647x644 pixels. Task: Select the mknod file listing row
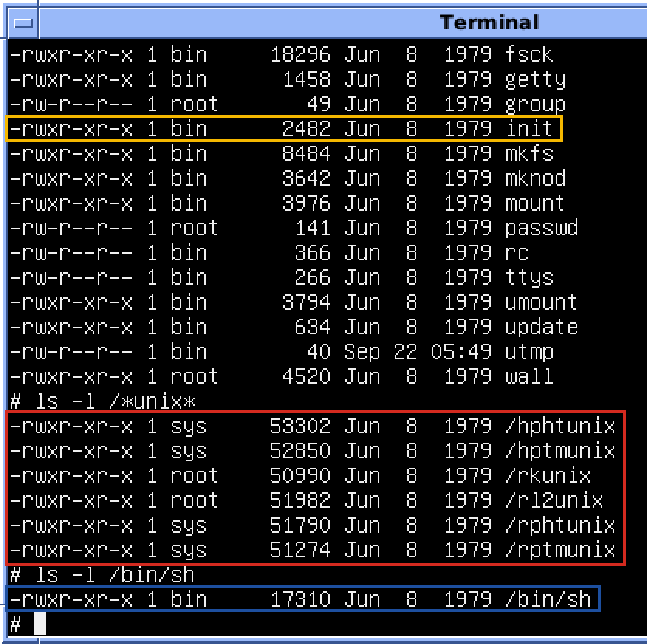[x=287, y=179]
